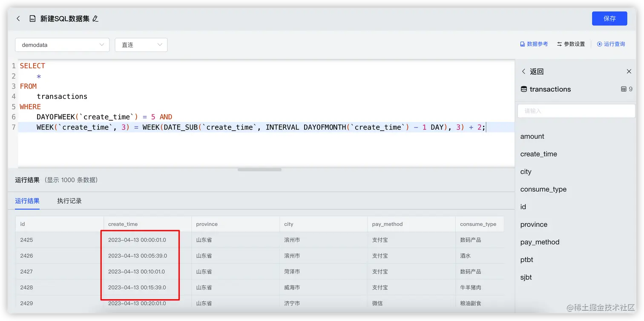Click the SQL file icon beside the title
This screenshot has width=644, height=321.
tap(32, 19)
